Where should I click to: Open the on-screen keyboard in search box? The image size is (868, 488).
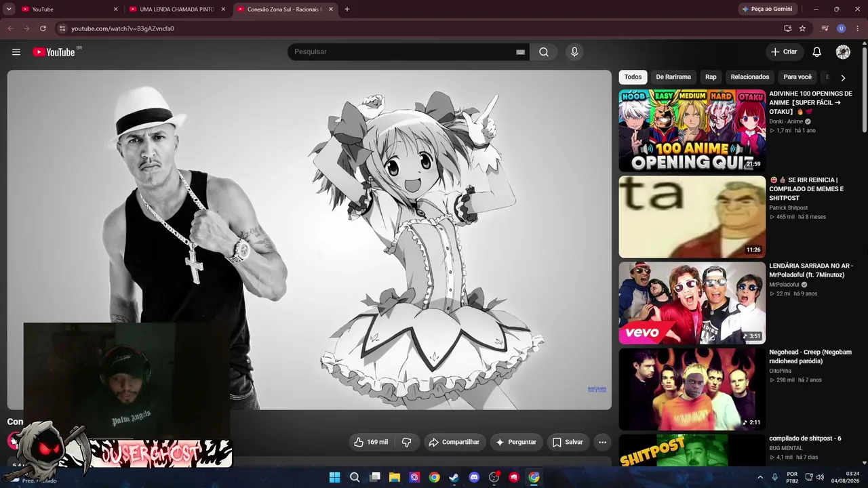(x=521, y=52)
